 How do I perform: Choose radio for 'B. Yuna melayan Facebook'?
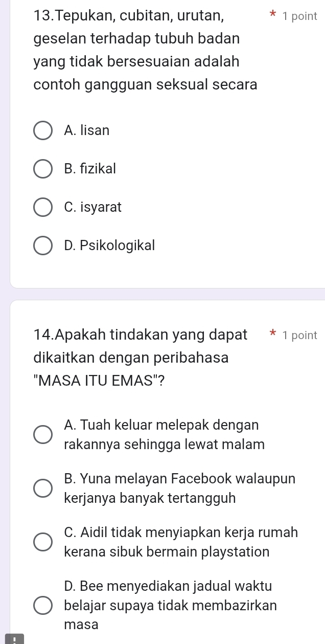(x=43, y=488)
